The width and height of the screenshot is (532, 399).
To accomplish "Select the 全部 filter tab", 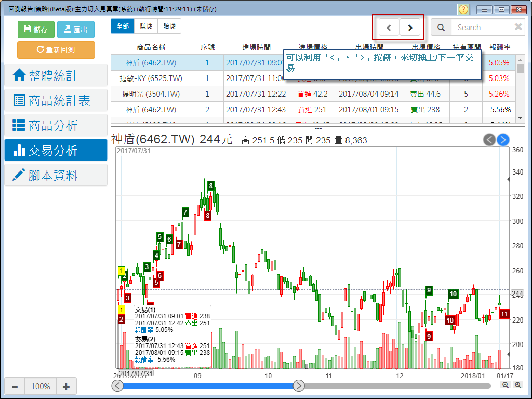I will [123, 26].
